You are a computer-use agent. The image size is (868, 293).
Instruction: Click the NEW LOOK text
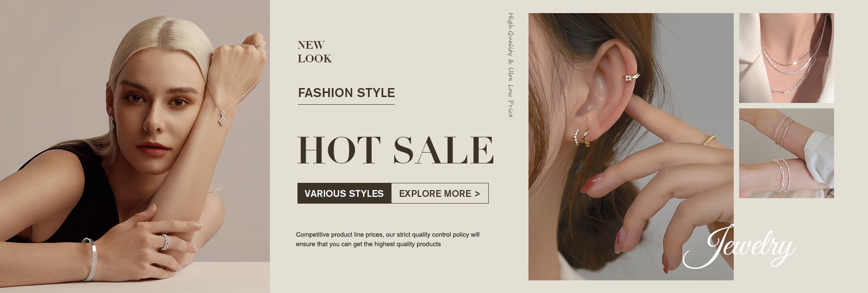tap(315, 52)
